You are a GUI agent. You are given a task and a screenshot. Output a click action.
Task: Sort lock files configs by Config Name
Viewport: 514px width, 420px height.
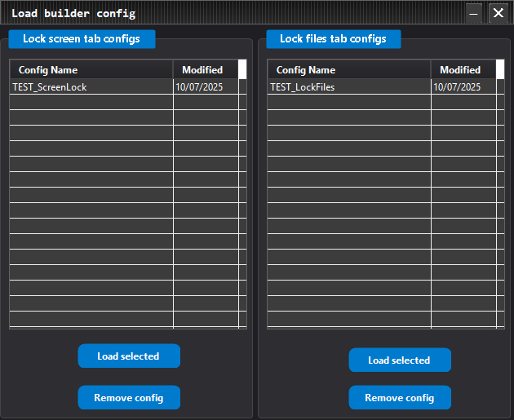point(349,69)
